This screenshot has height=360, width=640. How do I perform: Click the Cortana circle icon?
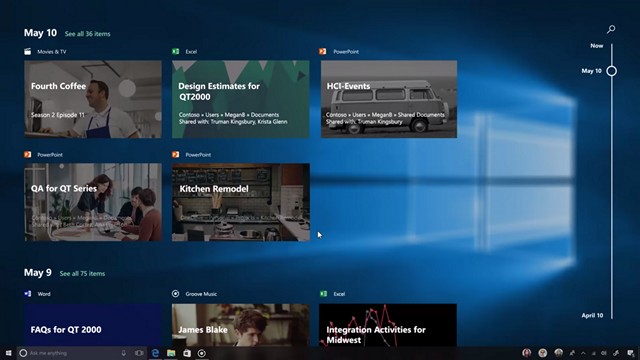(x=23, y=353)
